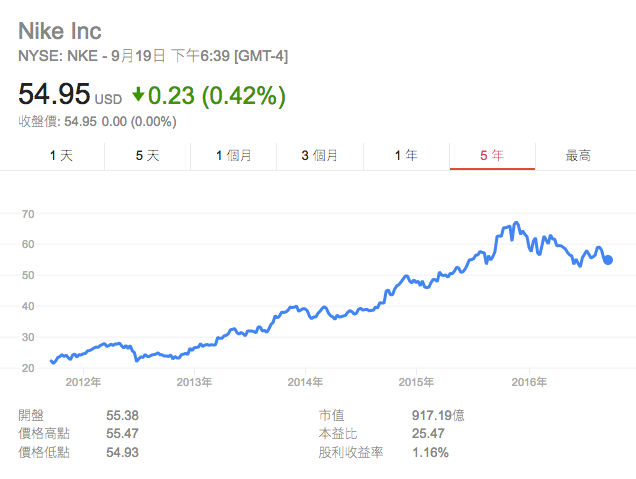Viewport: 636px width, 479px height.
Task: Click the 開盤 55.38 open price
Action: click(122, 414)
